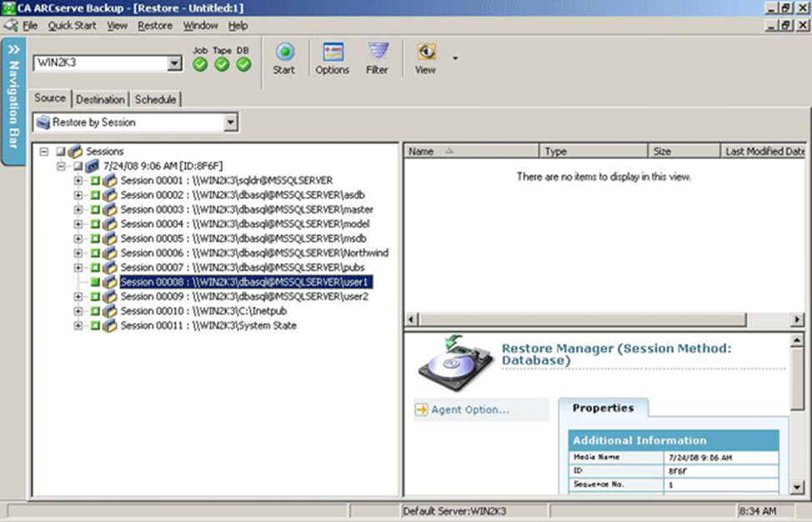Toggle the Session 00004 model selection box
The height and width of the screenshot is (522, 812).
click(x=95, y=224)
